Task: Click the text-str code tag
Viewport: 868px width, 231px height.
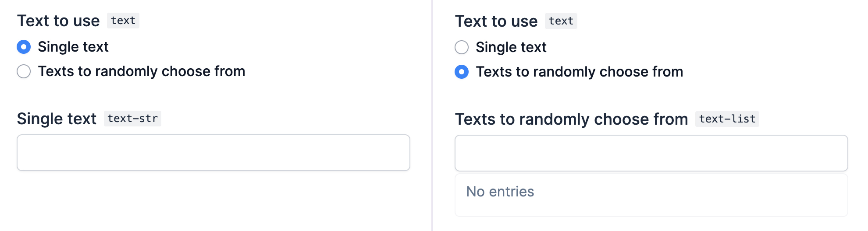Action: pos(132,119)
